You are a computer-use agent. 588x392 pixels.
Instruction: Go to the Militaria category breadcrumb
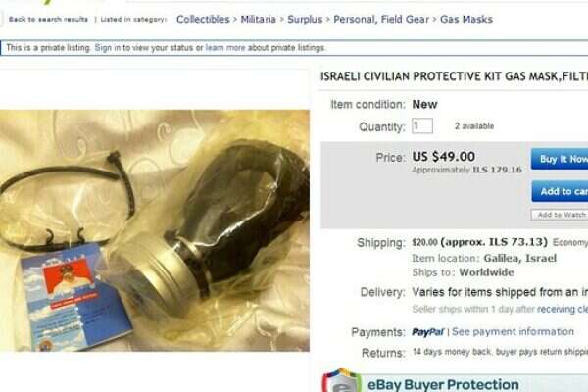point(258,20)
